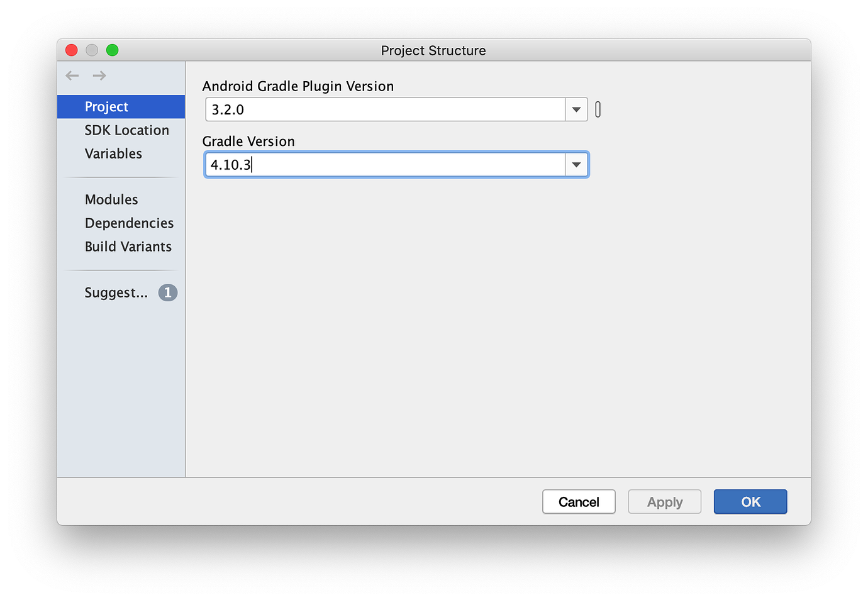The image size is (868, 600).
Task: Expand the Gradle Version dropdown arrow
Action: [576, 165]
